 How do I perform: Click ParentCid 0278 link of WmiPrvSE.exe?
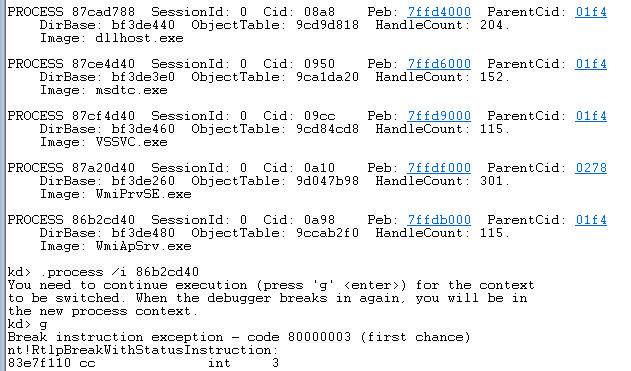pyautogui.click(x=591, y=168)
